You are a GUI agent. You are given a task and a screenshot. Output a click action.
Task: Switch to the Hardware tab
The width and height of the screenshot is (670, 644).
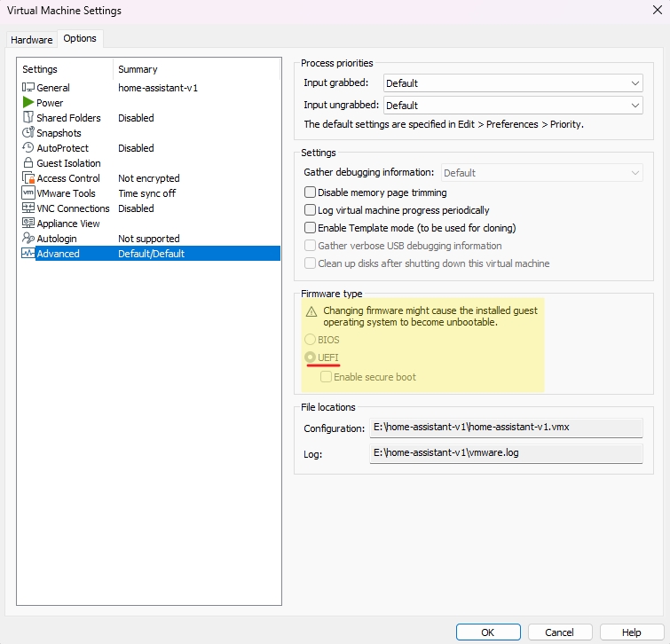click(31, 40)
